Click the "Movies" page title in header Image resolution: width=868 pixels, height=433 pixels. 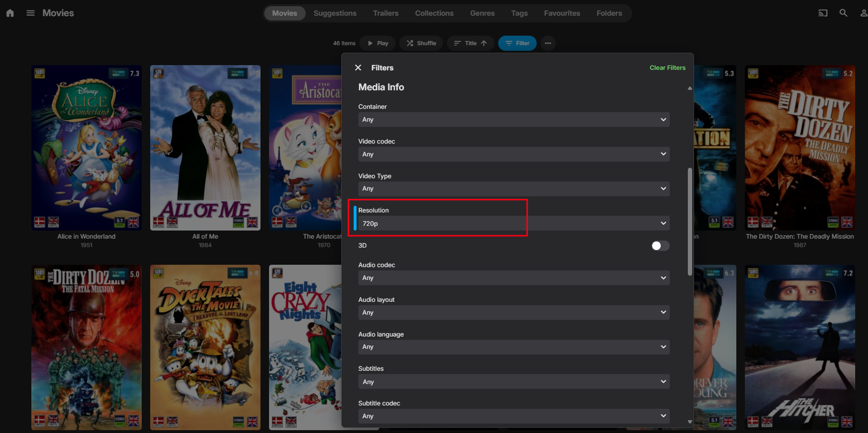coord(58,13)
